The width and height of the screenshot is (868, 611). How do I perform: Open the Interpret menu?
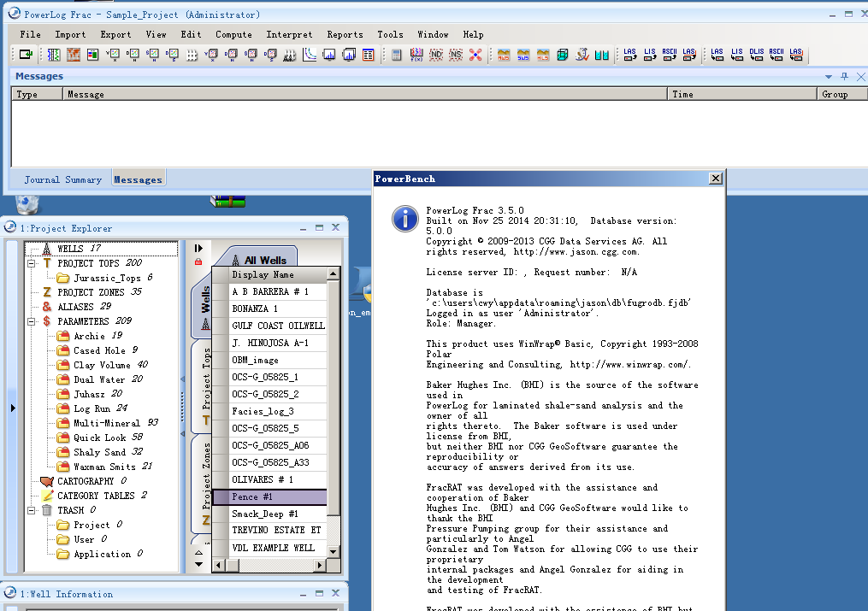pos(289,34)
